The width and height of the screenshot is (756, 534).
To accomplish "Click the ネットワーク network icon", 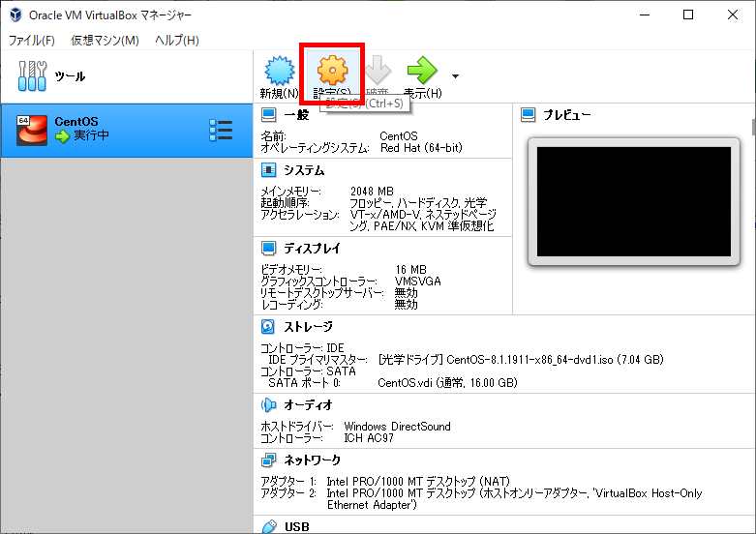I will click(x=268, y=460).
